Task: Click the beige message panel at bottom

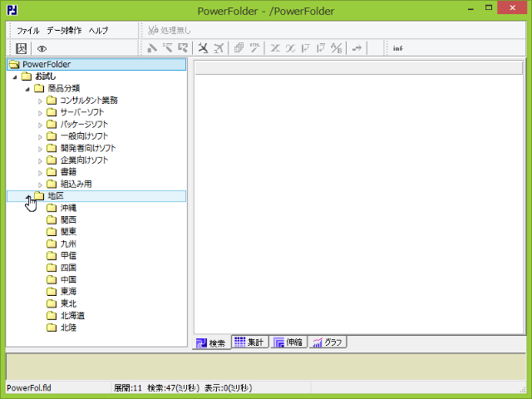Action: coord(266,367)
